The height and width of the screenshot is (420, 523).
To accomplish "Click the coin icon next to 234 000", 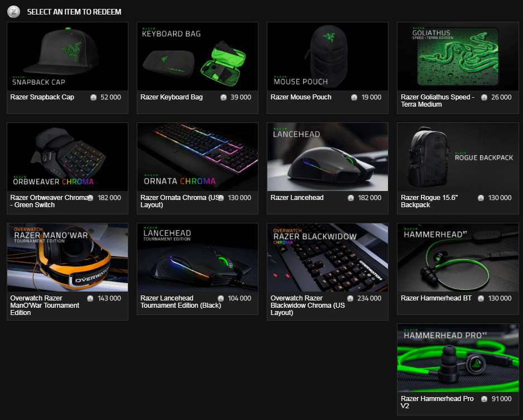I will click(x=351, y=298).
